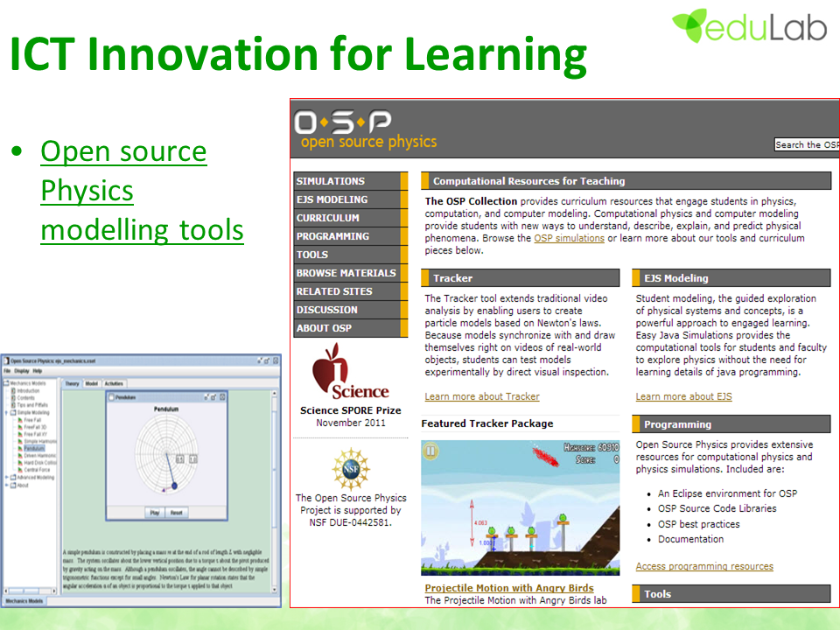Click the Tips and Pitfalls document icon
The image size is (840, 630).
13,405
